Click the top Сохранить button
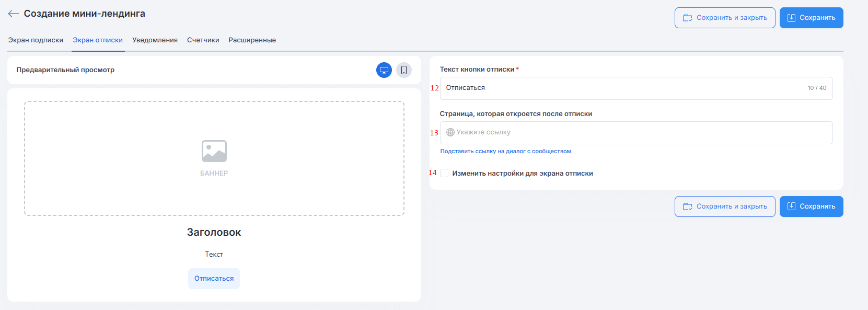 click(812, 18)
